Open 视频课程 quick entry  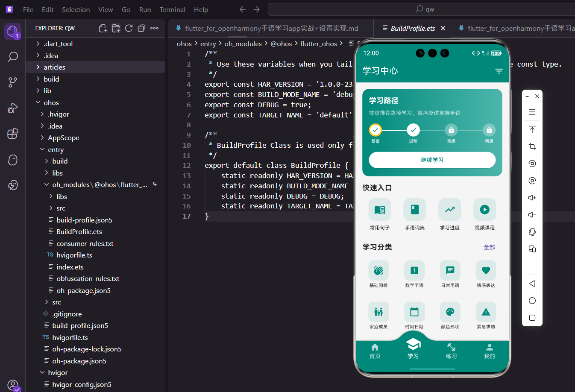tap(484, 214)
